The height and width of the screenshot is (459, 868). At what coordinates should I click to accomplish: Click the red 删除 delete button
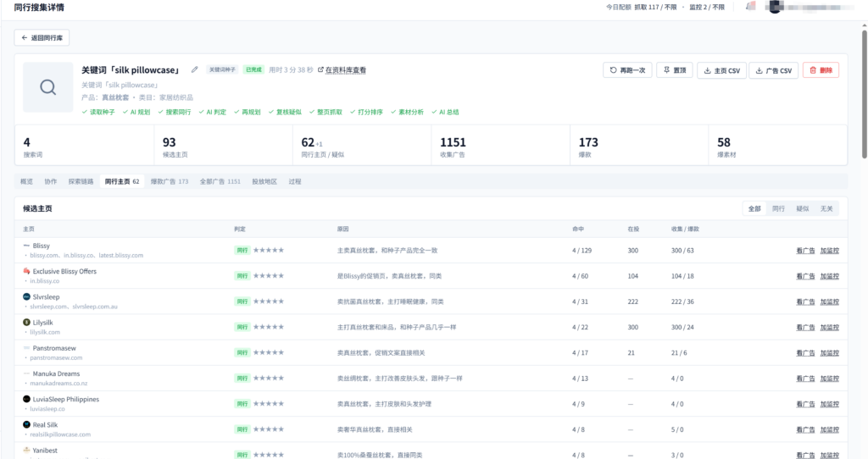click(821, 70)
